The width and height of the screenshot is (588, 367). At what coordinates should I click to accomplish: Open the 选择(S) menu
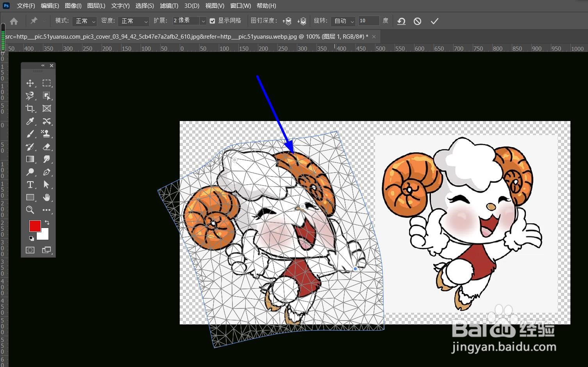[x=145, y=6]
